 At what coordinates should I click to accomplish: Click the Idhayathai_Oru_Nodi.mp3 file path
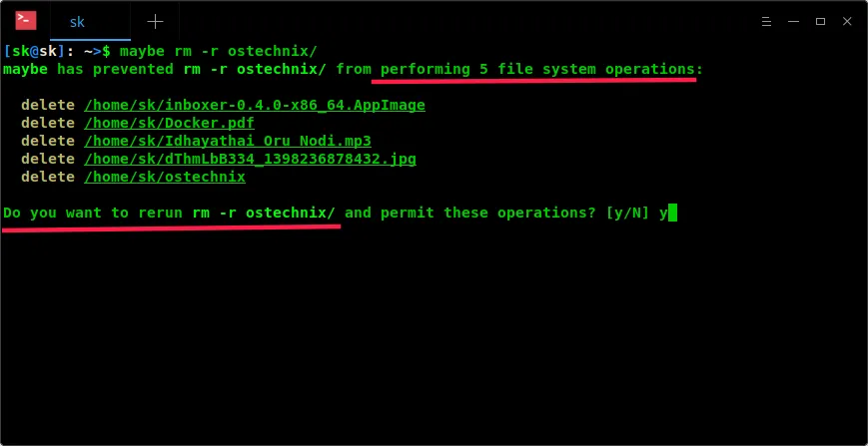228,141
